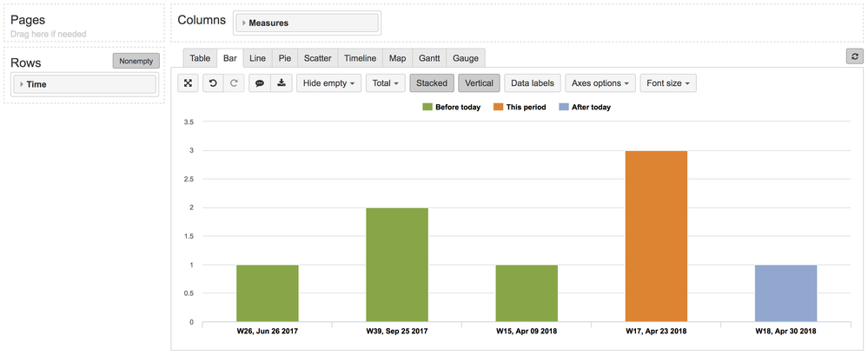The height and width of the screenshot is (355, 868).
Task: Click the 'Before today' legend text
Action: click(459, 108)
